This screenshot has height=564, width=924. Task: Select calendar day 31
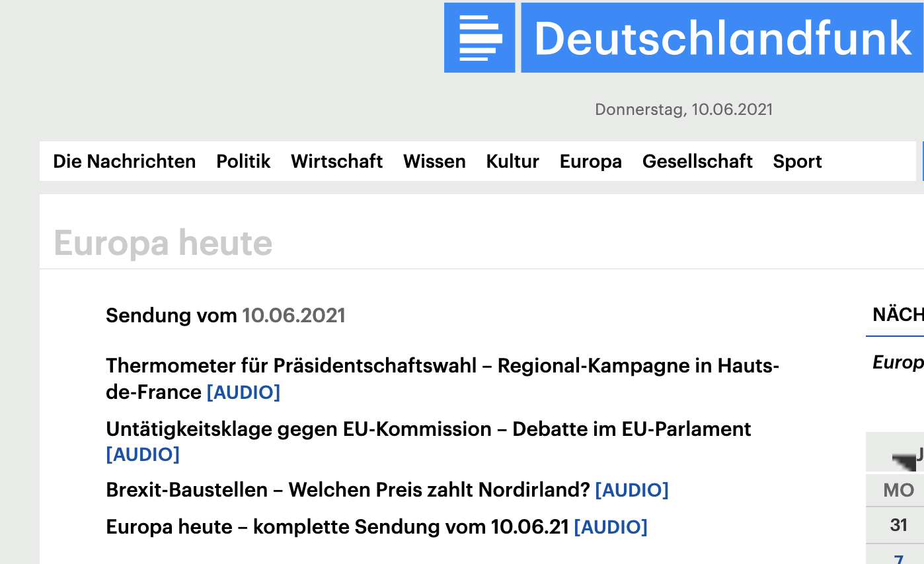point(898,525)
